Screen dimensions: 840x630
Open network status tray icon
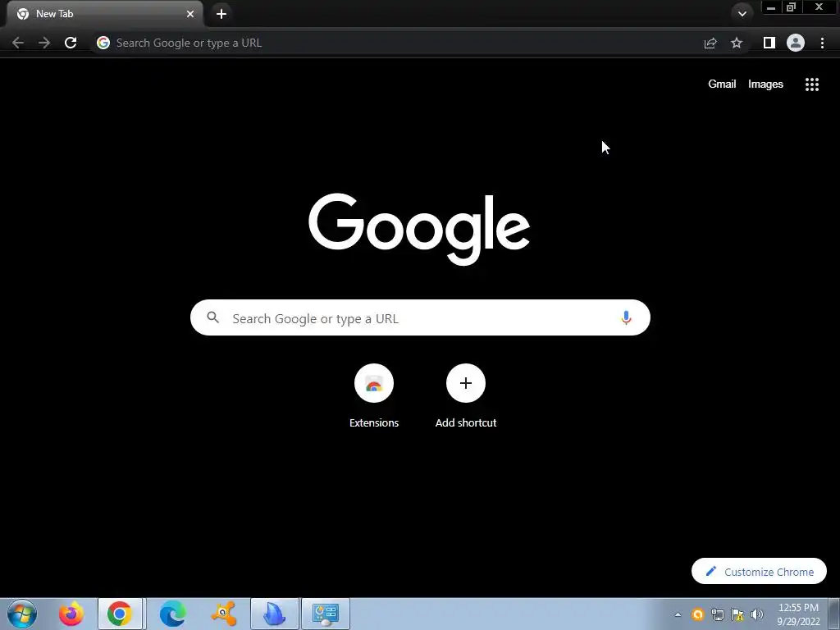point(717,614)
